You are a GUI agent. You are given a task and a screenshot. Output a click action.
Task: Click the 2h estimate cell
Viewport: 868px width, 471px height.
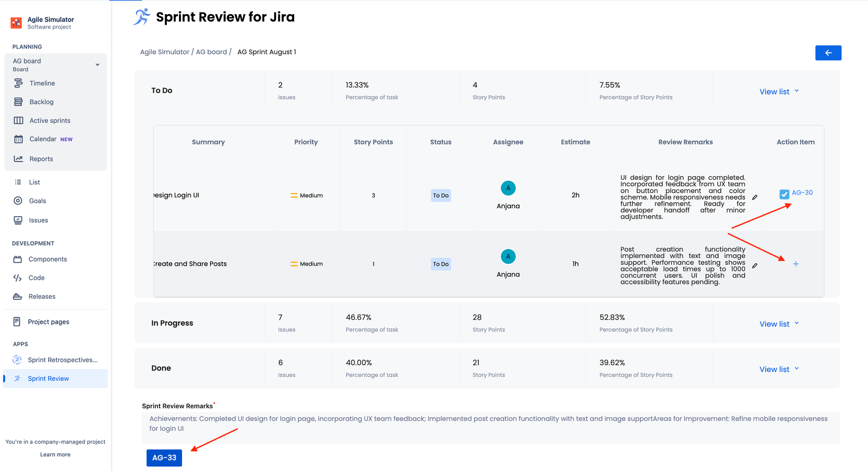pos(576,195)
